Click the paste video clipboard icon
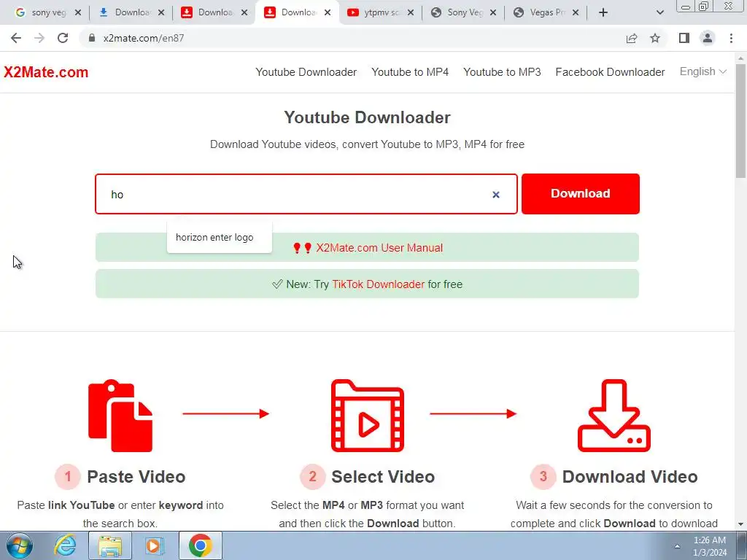The height and width of the screenshot is (560, 747). click(x=120, y=415)
